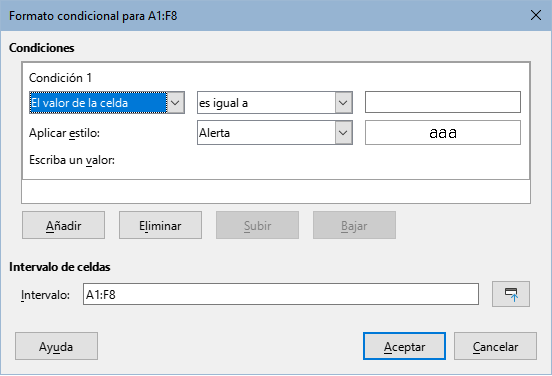Open the Alerta style dropdown

pyautogui.click(x=275, y=133)
